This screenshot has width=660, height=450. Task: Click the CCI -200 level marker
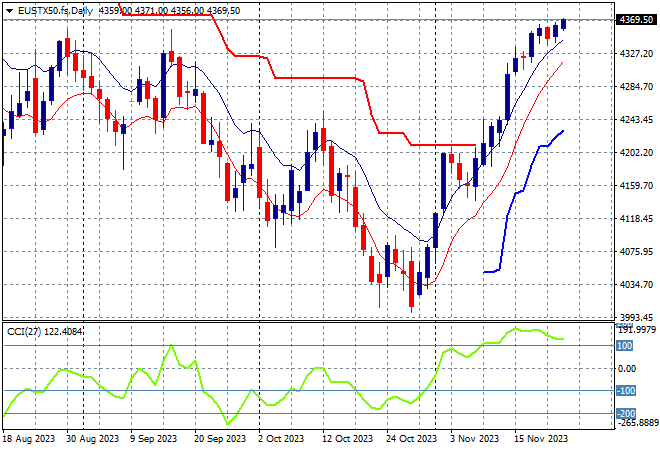625,413
